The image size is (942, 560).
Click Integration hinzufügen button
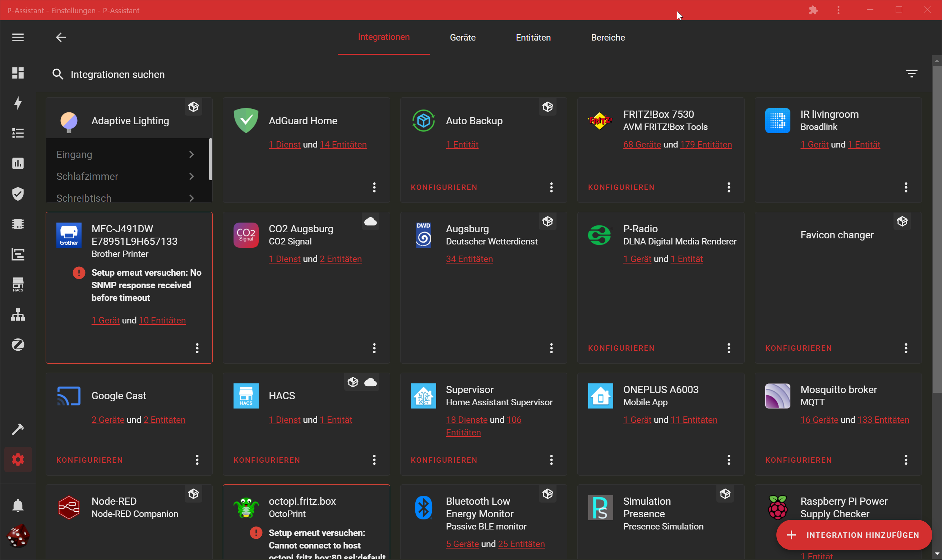pos(854,535)
